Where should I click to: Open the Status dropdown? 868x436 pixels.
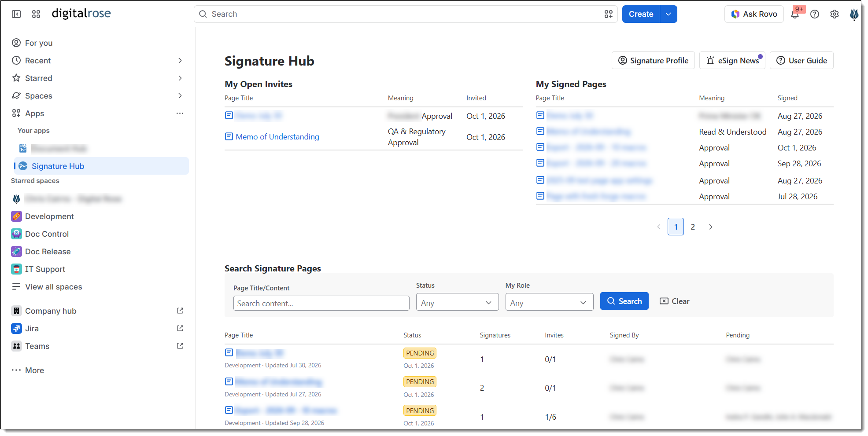(x=457, y=302)
